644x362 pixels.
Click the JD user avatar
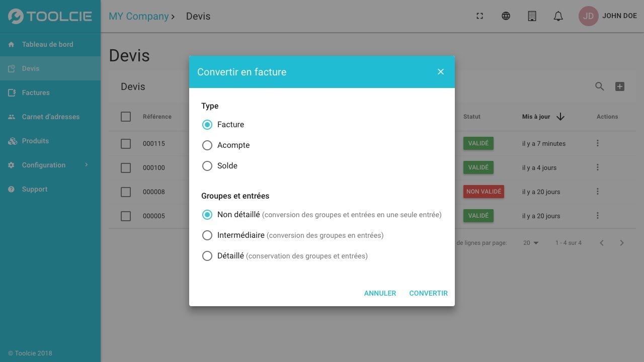coord(588,16)
